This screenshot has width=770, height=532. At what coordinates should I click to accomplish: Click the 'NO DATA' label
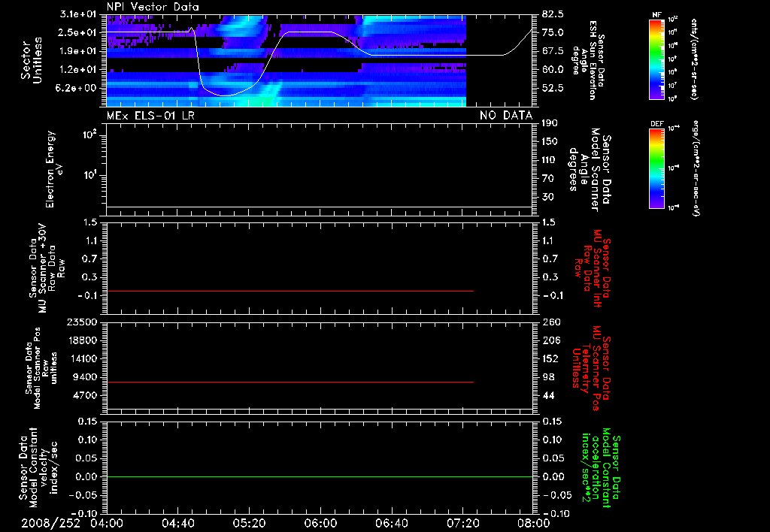(x=506, y=115)
